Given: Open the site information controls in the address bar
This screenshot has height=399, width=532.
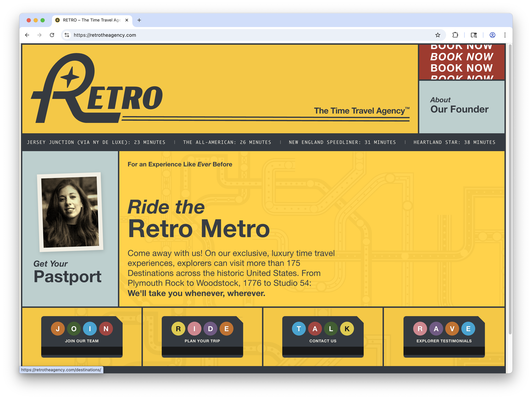Looking at the screenshot, I should pos(67,35).
